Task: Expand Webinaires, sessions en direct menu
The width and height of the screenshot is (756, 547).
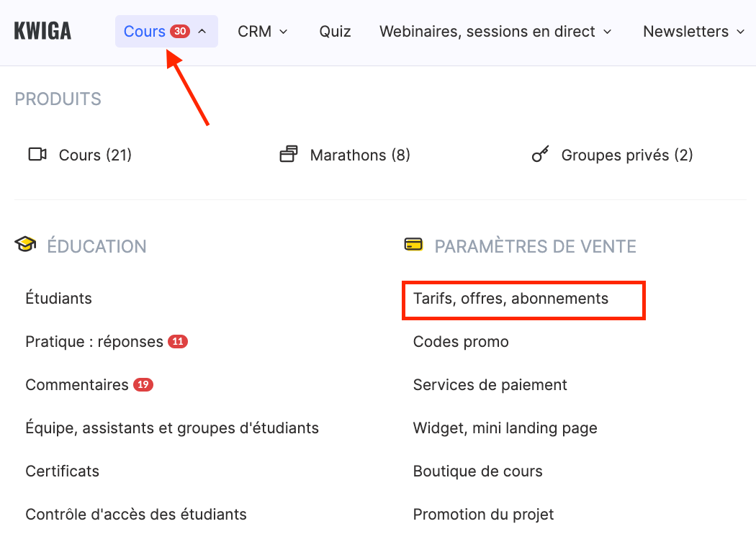Action: pos(495,32)
